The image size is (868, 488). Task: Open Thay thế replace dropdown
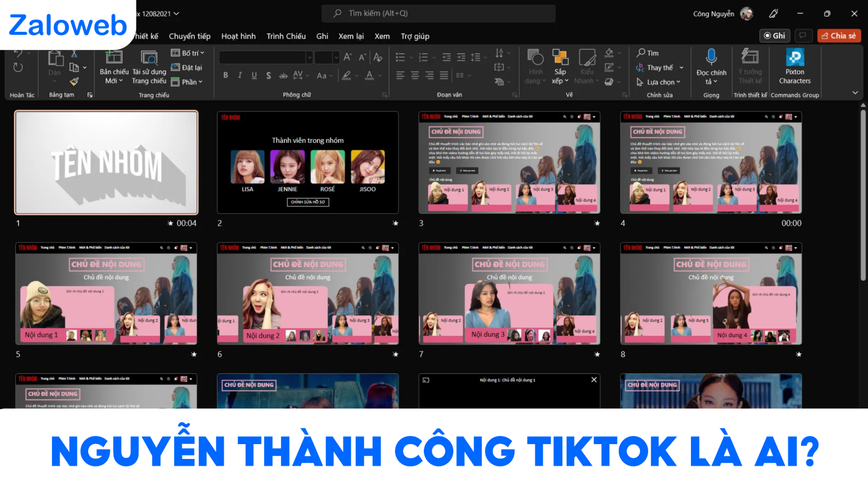pos(660,68)
